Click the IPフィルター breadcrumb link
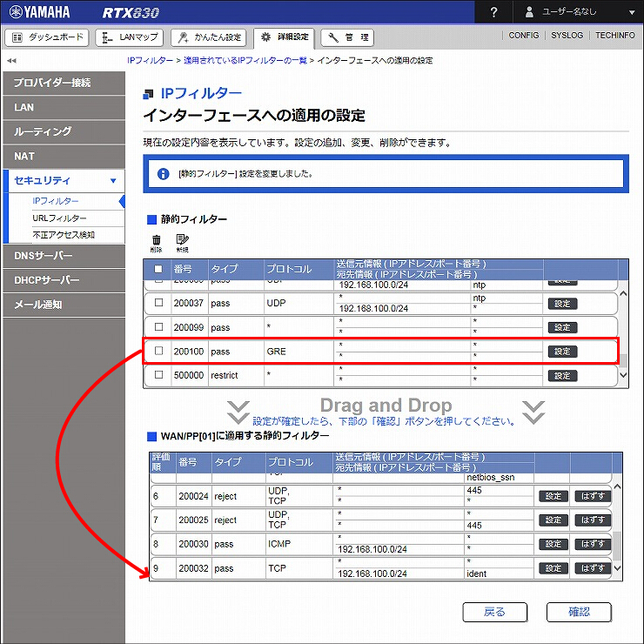The height and width of the screenshot is (644, 644). click(150, 60)
